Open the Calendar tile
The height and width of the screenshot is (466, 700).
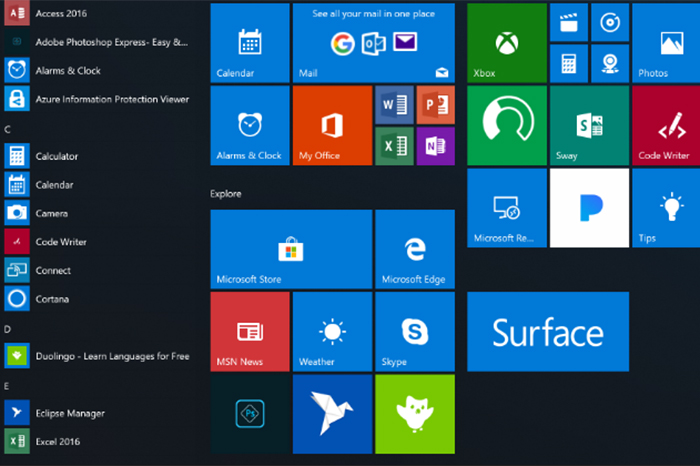(x=249, y=43)
